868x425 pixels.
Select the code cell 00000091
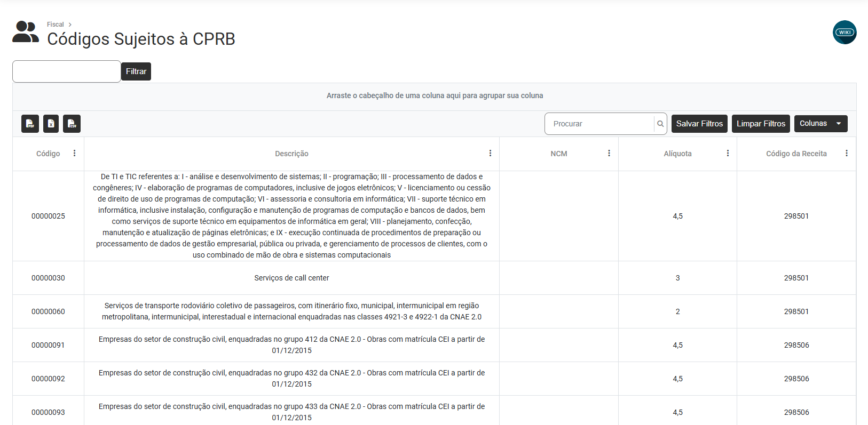48,345
